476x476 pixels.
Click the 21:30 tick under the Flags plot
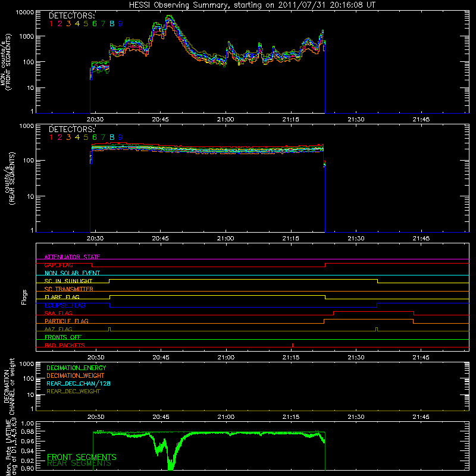(x=356, y=358)
